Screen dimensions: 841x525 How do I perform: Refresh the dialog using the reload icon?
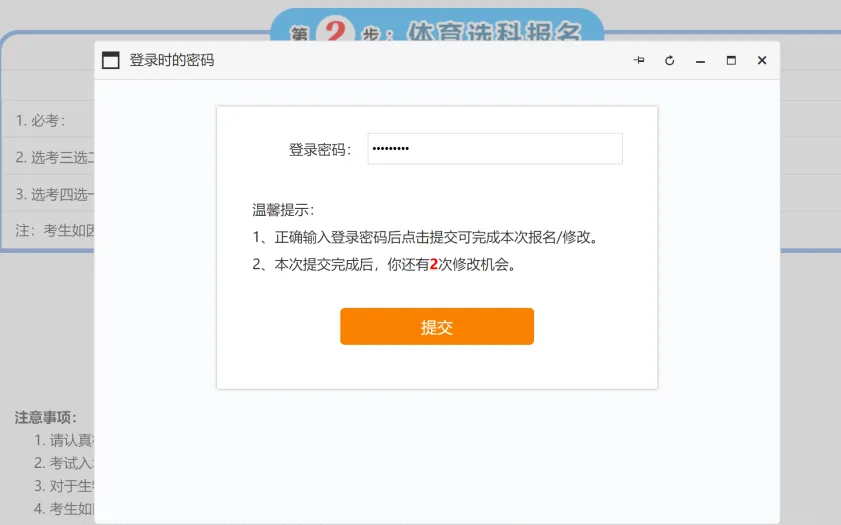(669, 61)
